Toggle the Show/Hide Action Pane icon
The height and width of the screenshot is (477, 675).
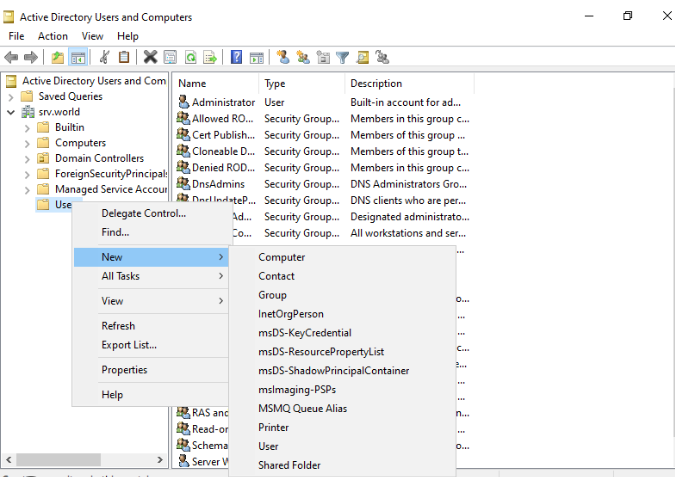coord(257,57)
